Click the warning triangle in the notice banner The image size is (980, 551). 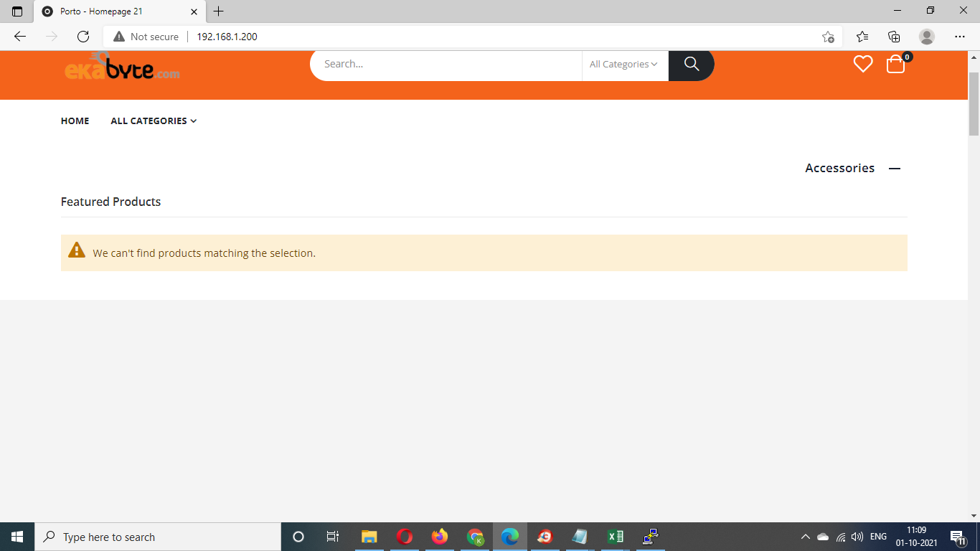77,251
